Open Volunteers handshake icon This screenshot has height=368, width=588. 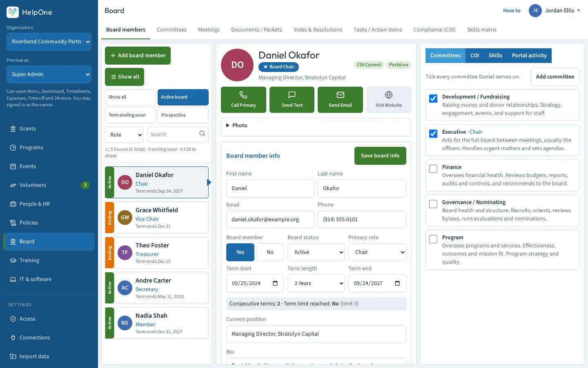click(13, 185)
